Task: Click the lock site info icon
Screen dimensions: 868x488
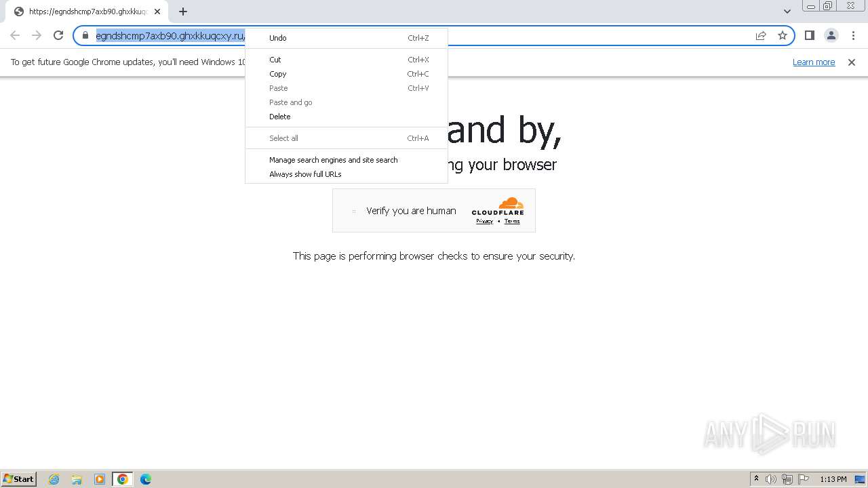Action: click(x=85, y=35)
